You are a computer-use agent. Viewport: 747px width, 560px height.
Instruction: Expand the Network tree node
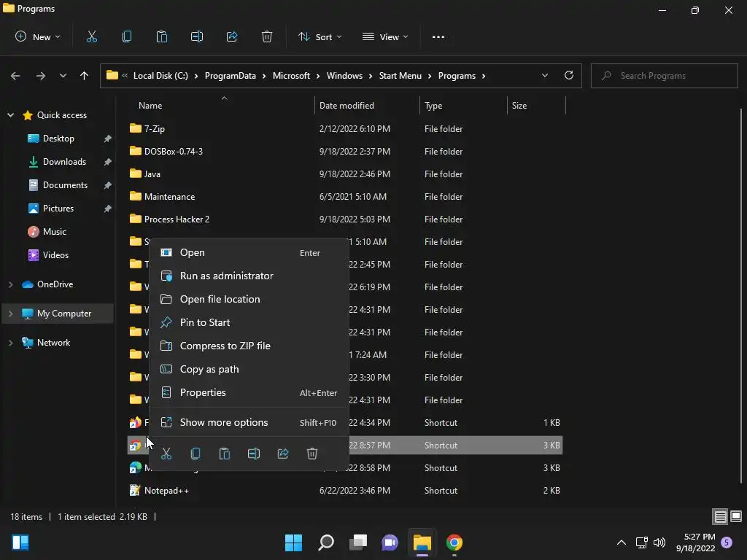pyautogui.click(x=10, y=343)
